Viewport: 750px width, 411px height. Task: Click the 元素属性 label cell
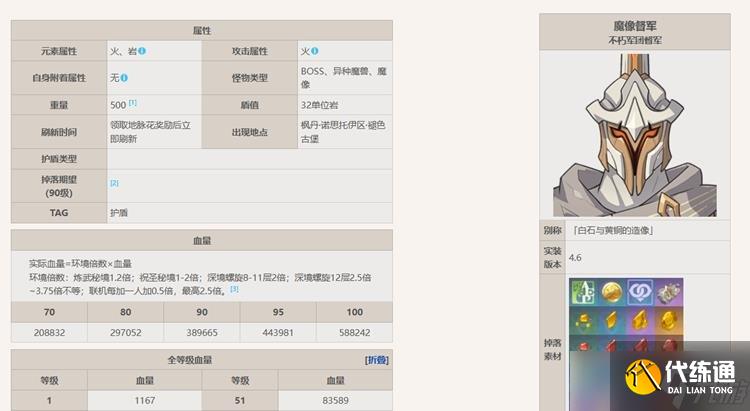(x=59, y=51)
